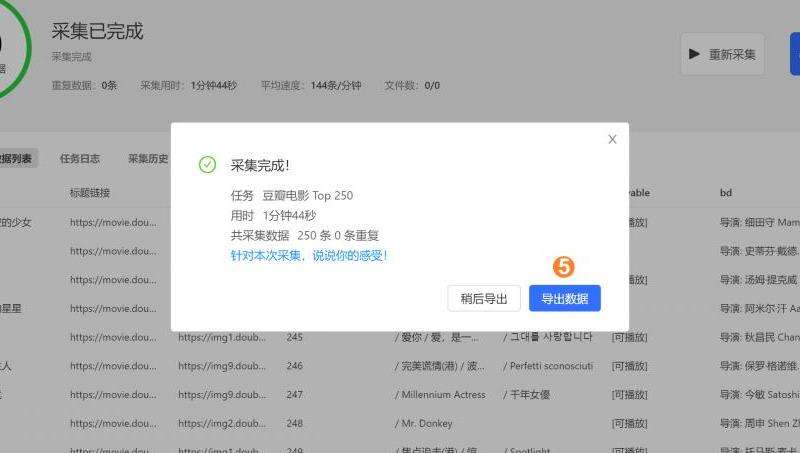The image size is (800, 453).
Task: Close the 采集完成 dialog with X
Action: pos(612,140)
